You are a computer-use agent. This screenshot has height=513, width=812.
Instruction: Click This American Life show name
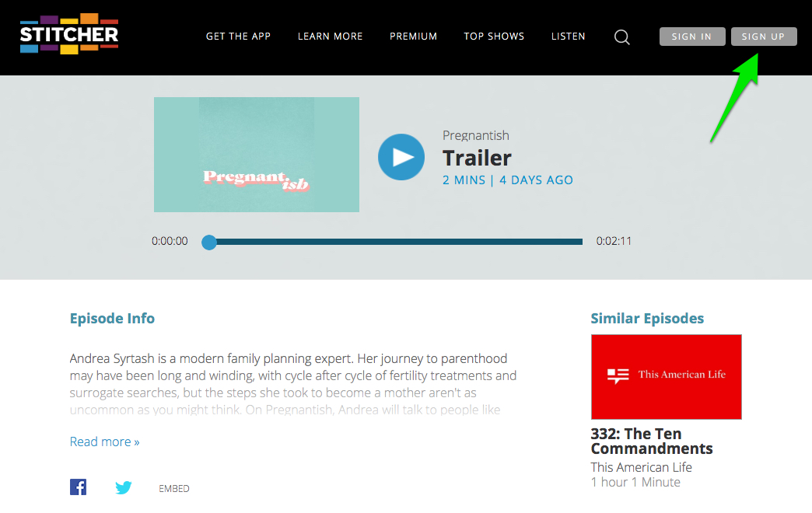pyautogui.click(x=641, y=467)
